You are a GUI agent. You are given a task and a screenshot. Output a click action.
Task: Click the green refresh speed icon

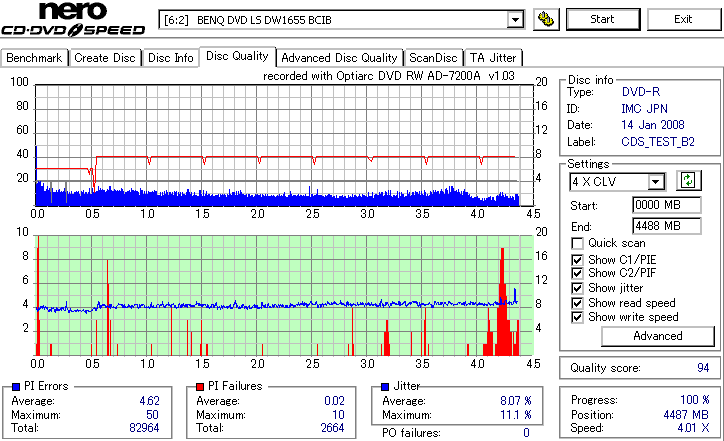click(688, 181)
